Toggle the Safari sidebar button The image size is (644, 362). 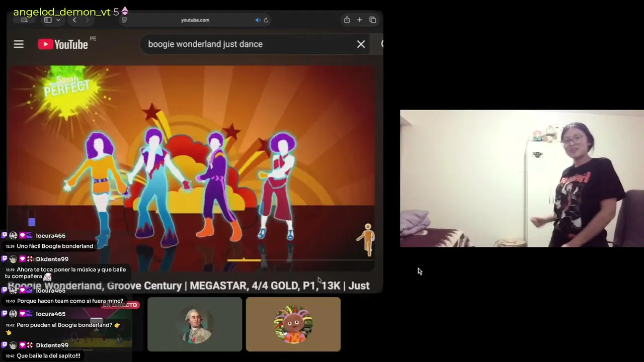(x=48, y=20)
